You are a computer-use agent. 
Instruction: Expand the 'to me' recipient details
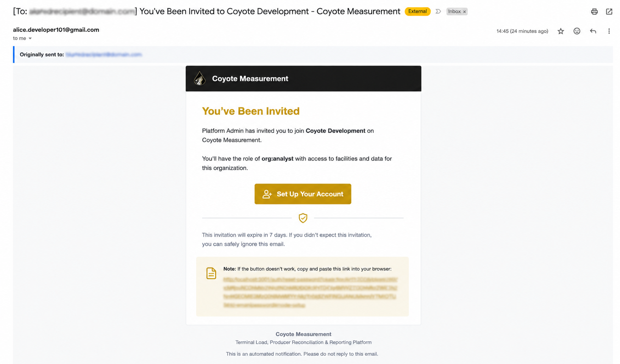pos(30,38)
